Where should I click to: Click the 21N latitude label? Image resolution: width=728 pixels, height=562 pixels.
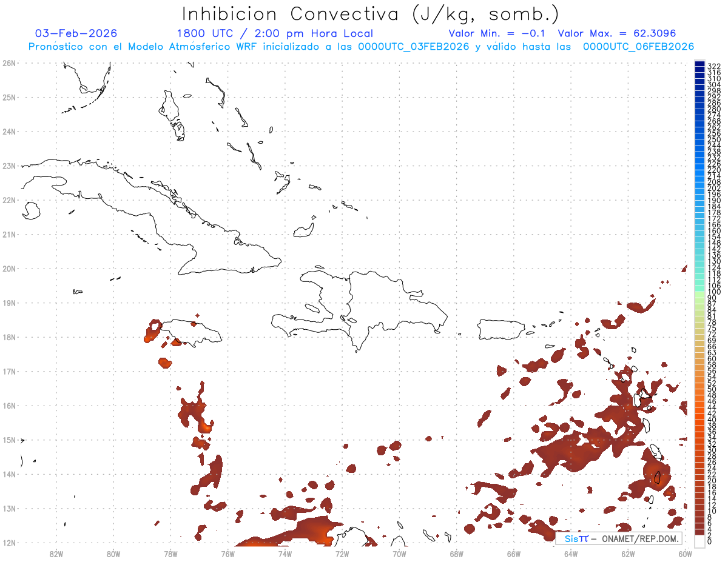click(x=8, y=234)
